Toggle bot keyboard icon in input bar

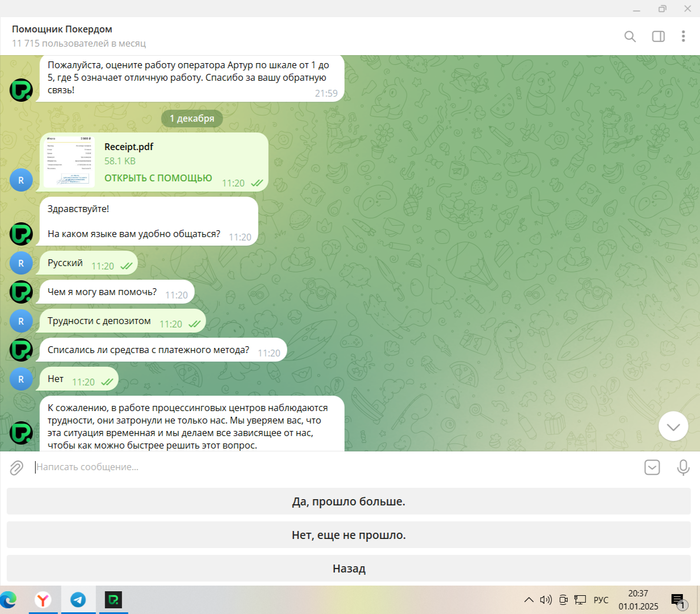pos(652,468)
